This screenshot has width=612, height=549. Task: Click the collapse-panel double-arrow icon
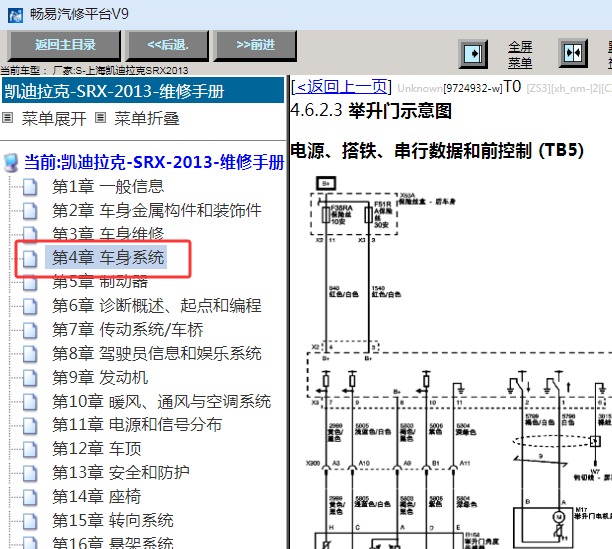[x=573, y=53]
